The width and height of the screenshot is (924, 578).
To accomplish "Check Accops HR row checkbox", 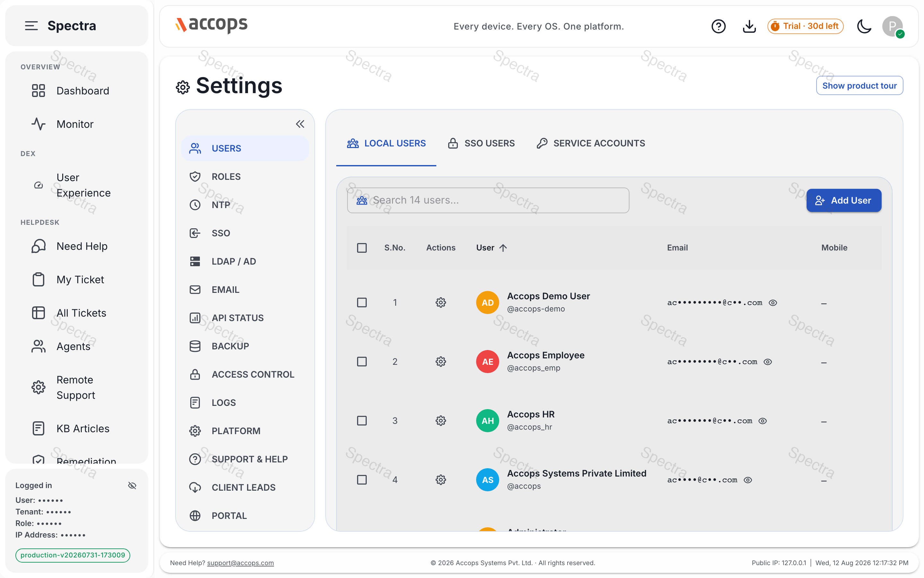I will pyautogui.click(x=362, y=421).
